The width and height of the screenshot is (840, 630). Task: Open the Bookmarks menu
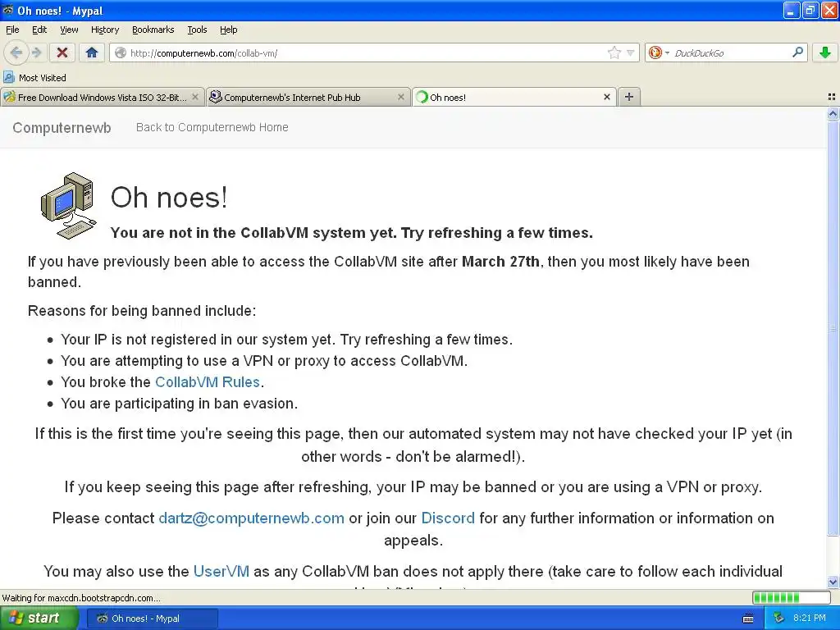[x=153, y=30]
